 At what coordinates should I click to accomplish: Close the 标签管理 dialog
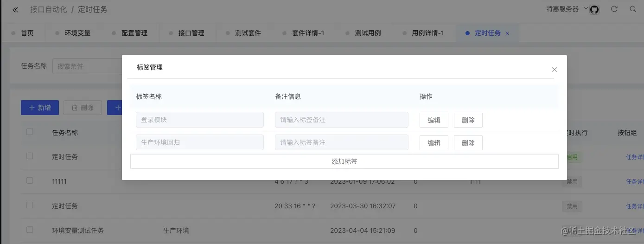[x=555, y=70]
